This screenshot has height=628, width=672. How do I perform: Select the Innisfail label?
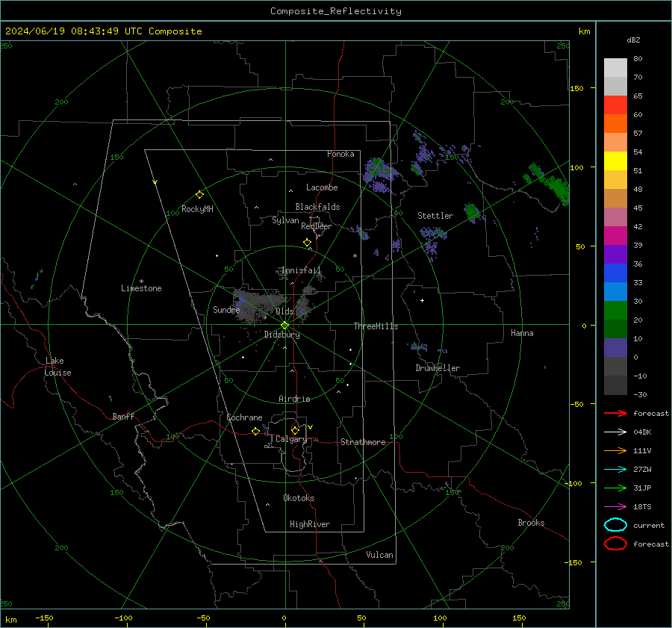pos(301,270)
